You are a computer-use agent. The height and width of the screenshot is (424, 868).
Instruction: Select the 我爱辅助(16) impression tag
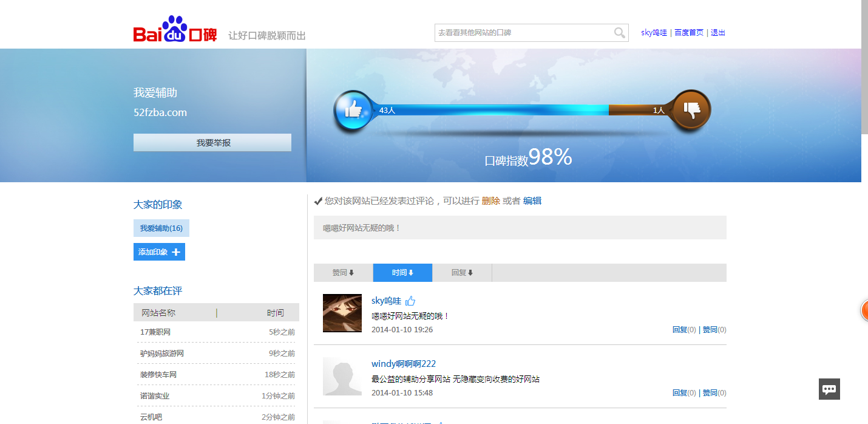point(161,228)
